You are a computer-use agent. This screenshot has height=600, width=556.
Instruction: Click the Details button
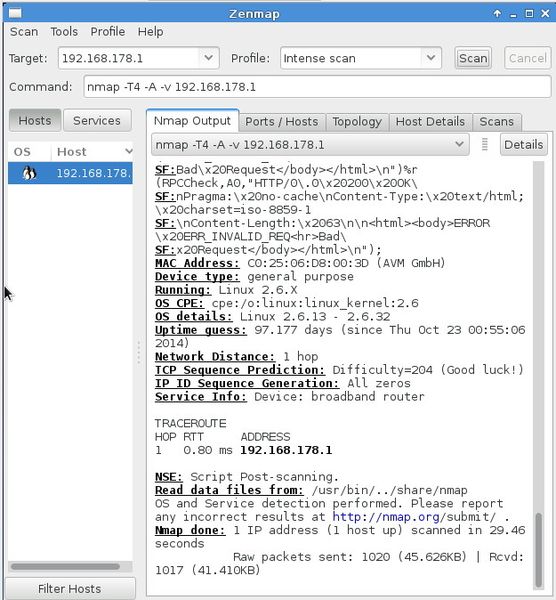[523, 145]
